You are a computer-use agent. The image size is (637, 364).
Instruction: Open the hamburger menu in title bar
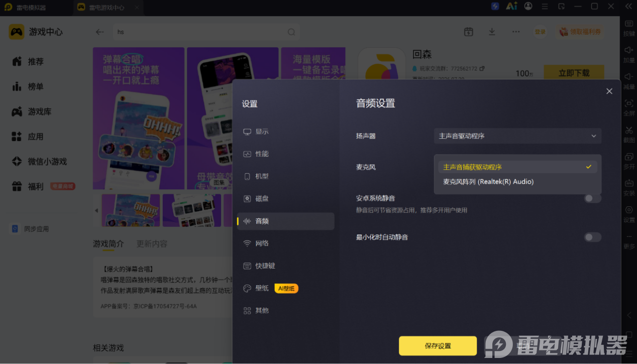coord(545,7)
